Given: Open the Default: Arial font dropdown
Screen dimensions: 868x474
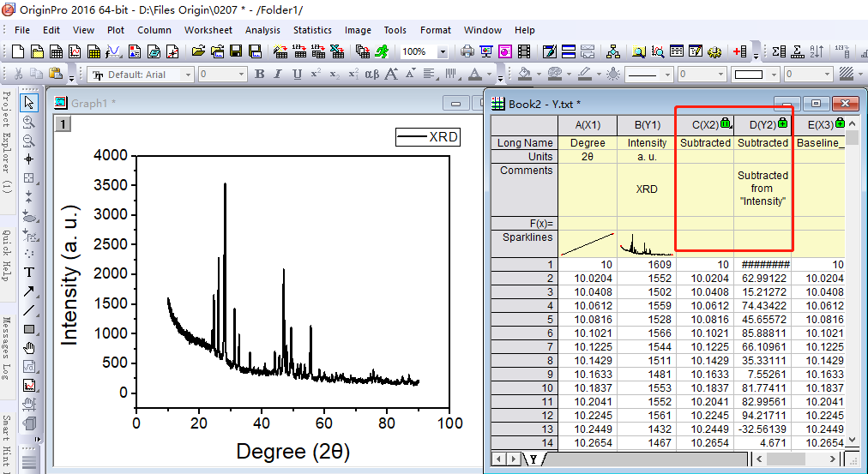Looking at the screenshot, I should pos(188,74).
